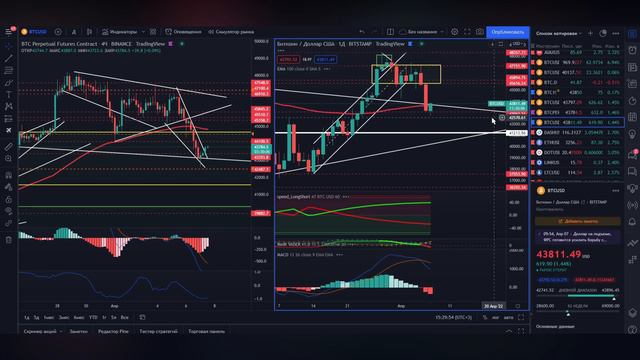Click the undo arrow icon
Viewport: 640px width, 360px height.
(362, 32)
